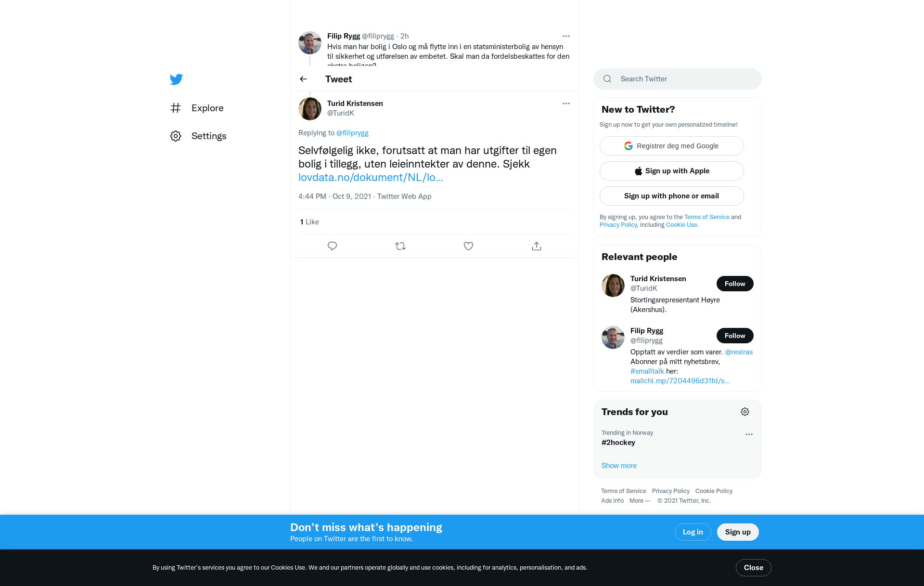Show more trends
Screen dimensions: 924x586
pos(619,466)
